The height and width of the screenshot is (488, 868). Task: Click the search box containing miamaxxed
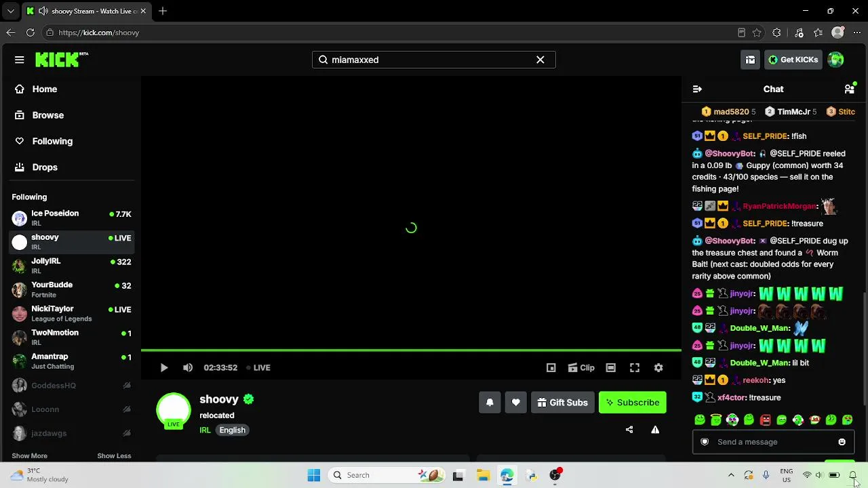tap(433, 60)
